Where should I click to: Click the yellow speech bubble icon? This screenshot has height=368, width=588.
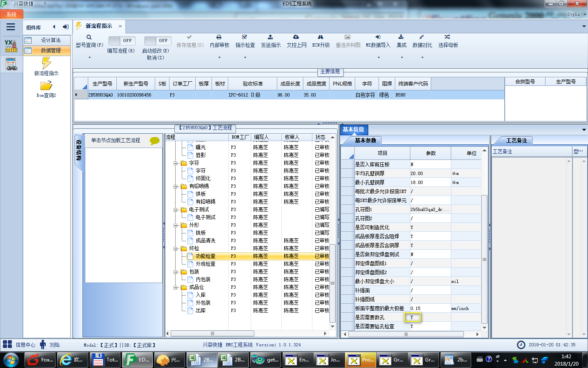coord(155,141)
